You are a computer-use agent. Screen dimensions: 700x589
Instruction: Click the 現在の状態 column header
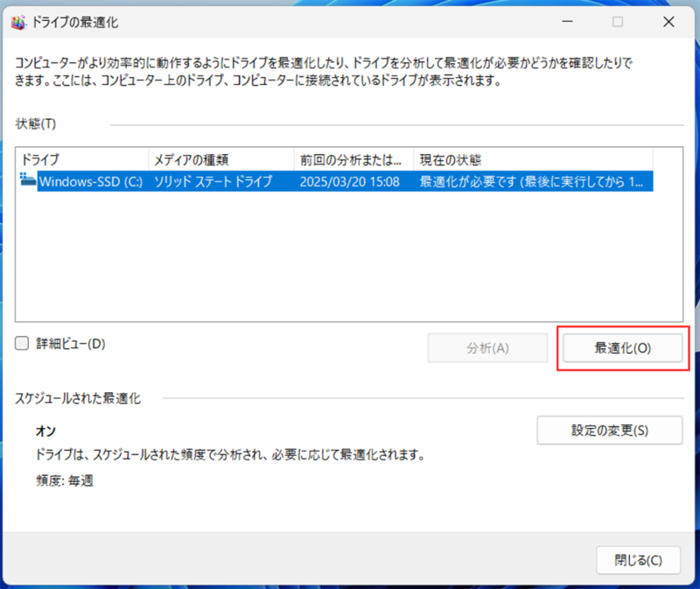(x=533, y=159)
